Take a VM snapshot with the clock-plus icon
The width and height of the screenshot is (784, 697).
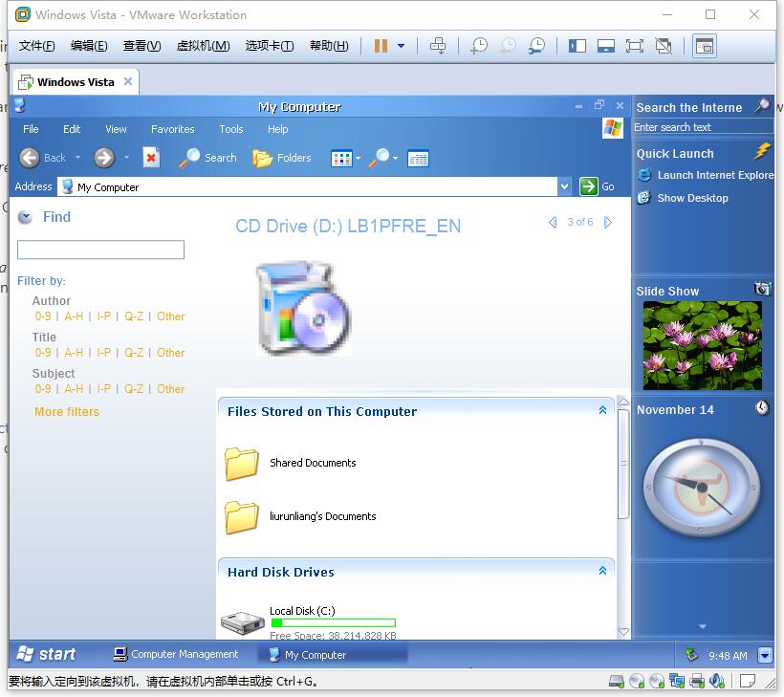pos(478,46)
